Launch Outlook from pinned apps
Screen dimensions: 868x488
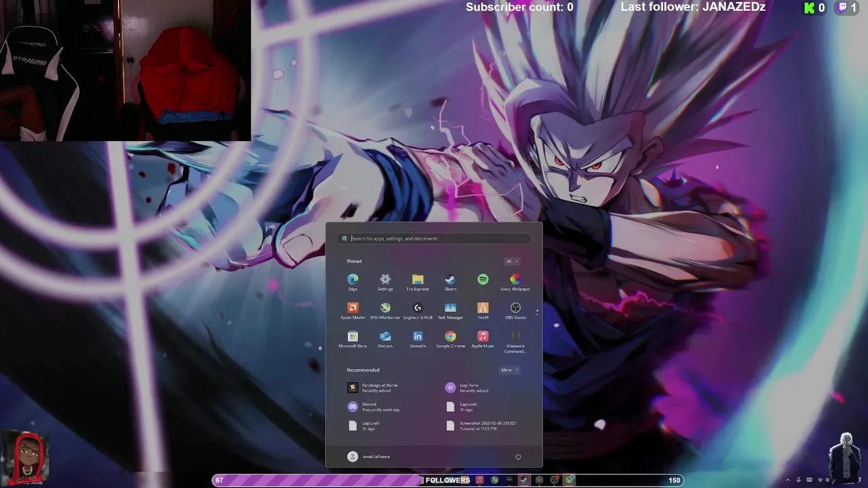(385, 339)
